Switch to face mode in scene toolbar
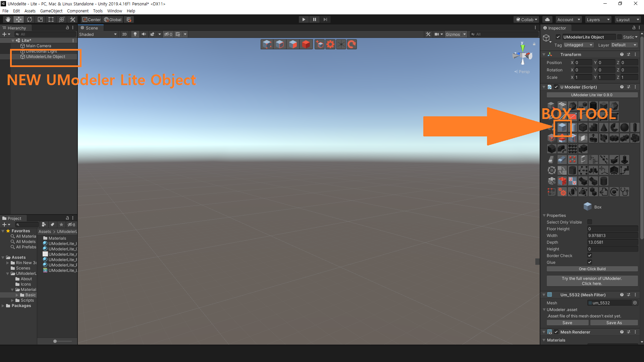The width and height of the screenshot is (644, 362). 293,44
